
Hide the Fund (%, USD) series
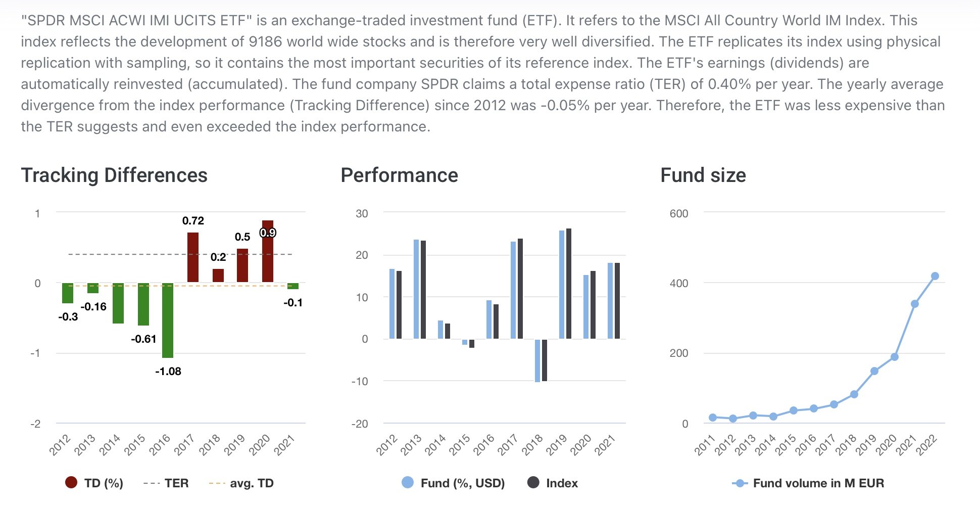point(454,483)
